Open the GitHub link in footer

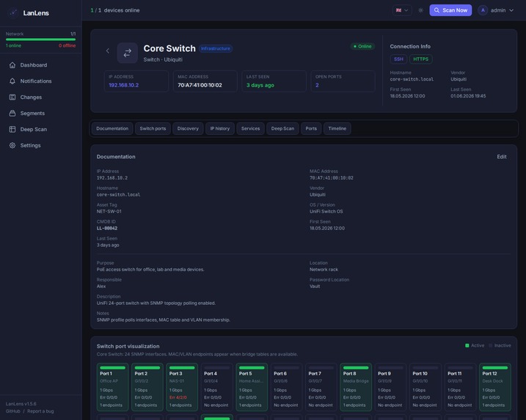tap(12, 411)
